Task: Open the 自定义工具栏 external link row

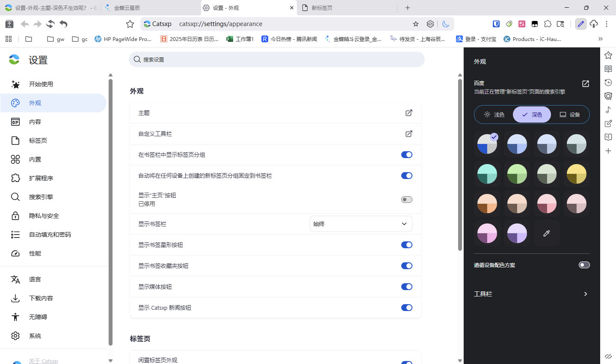Action: click(x=275, y=134)
